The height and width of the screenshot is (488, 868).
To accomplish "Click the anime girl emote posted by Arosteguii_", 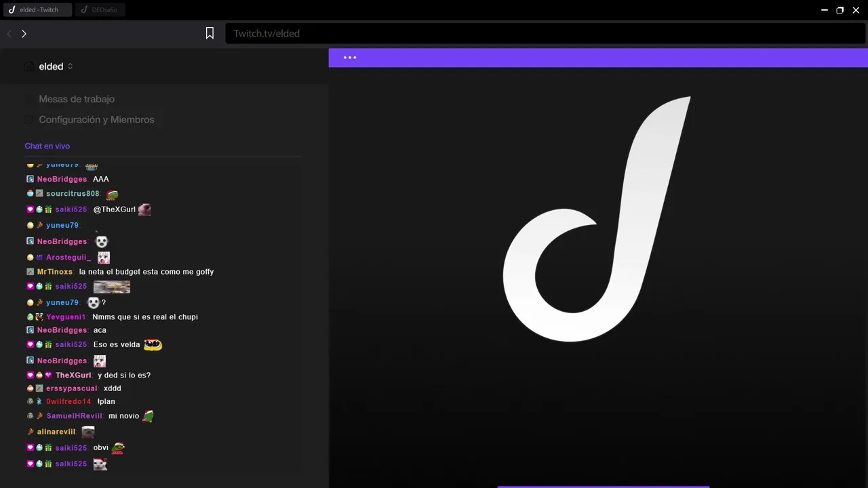I will (104, 258).
